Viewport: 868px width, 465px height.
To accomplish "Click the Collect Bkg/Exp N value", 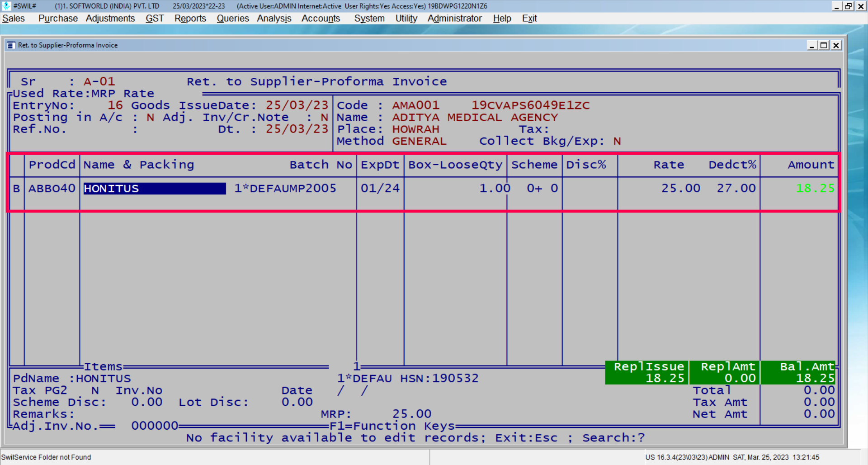I will coord(617,141).
